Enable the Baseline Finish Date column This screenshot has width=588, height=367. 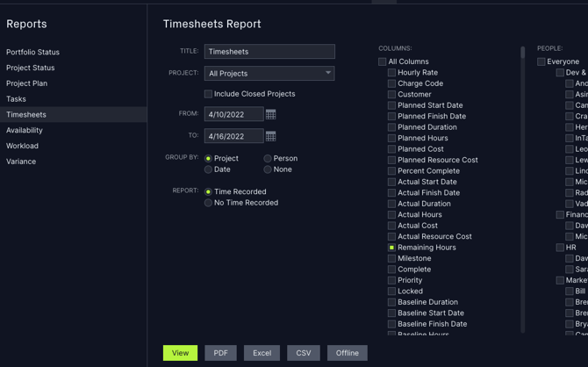pyautogui.click(x=391, y=324)
